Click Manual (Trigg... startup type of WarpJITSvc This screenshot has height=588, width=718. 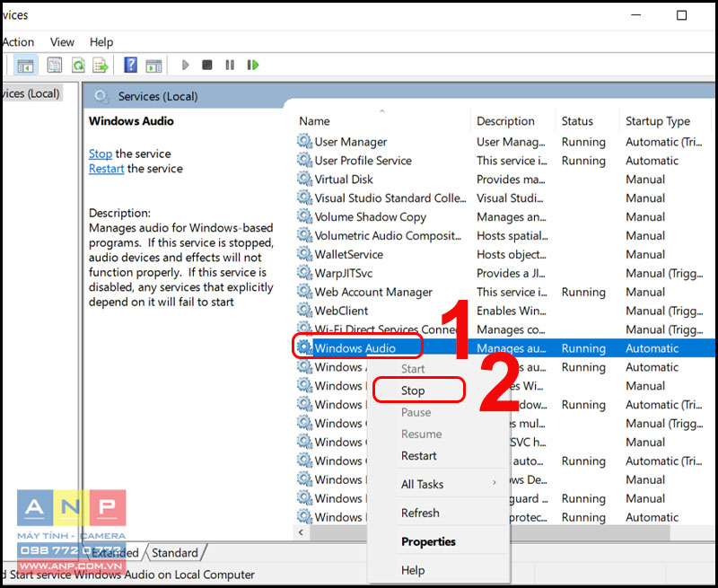(x=664, y=273)
